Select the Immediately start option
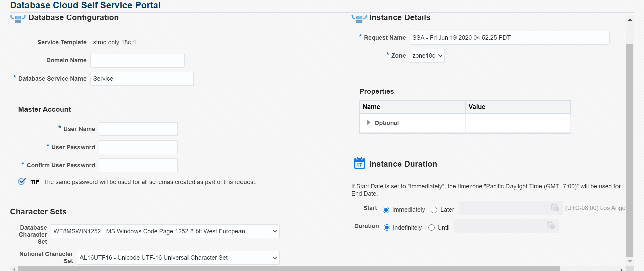Viewport: 644px width, 271px height. click(386, 210)
